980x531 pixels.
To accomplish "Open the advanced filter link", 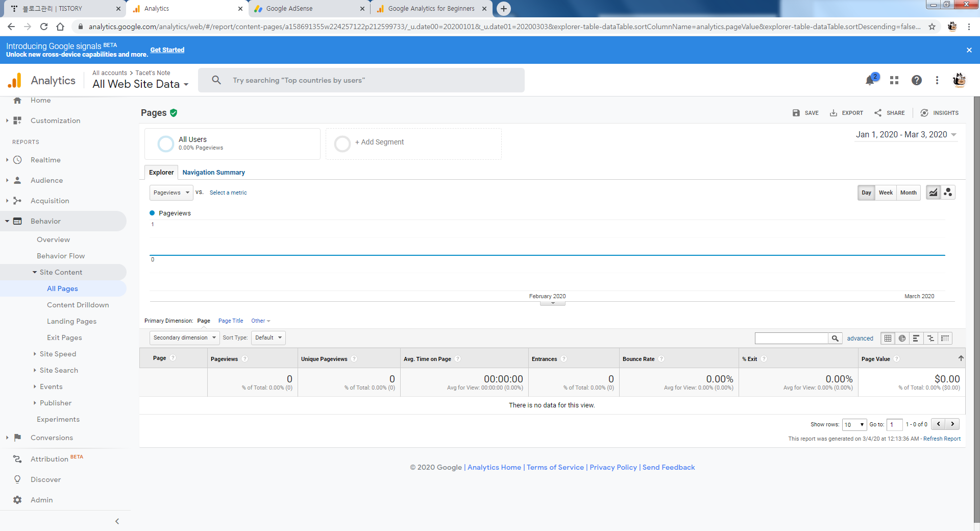I will (x=860, y=338).
